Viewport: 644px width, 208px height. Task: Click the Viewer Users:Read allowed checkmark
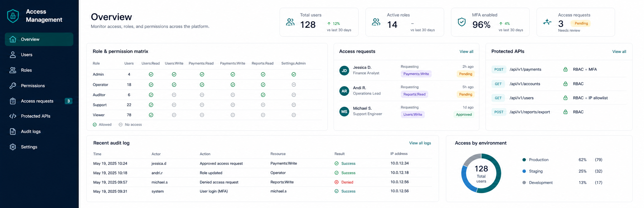pos(151,115)
